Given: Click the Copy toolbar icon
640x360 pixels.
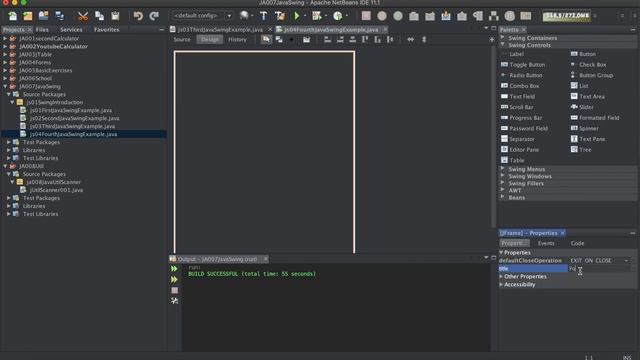Looking at the screenshot, I should (x=99, y=16).
